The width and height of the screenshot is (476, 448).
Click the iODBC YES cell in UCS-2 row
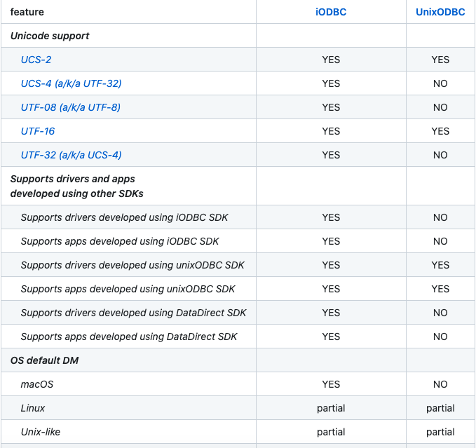pyautogui.click(x=331, y=60)
